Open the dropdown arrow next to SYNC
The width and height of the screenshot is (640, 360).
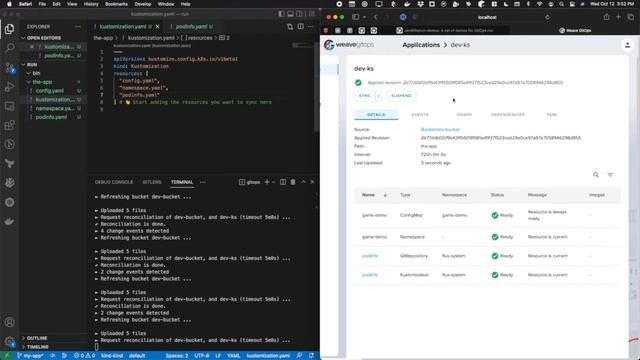tap(378, 96)
